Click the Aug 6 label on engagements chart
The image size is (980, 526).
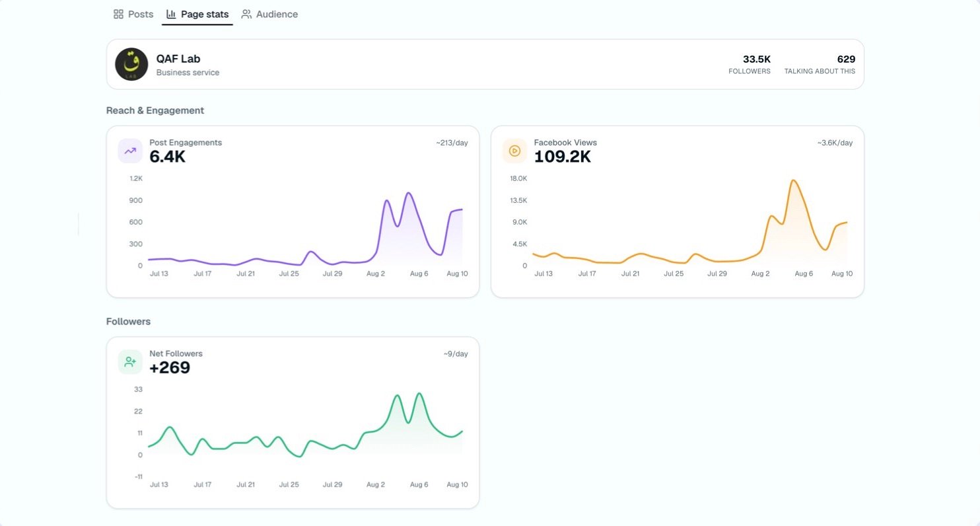(419, 274)
